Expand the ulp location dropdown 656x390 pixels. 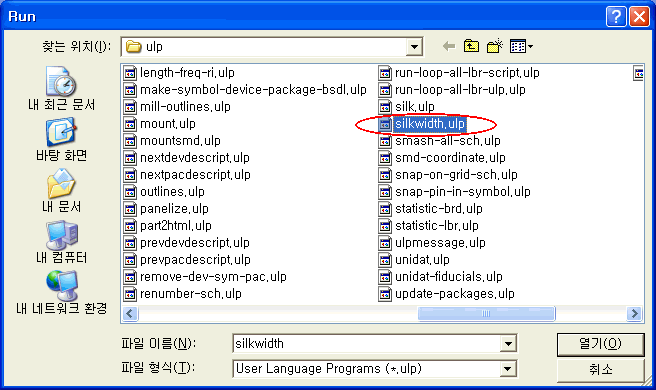coord(414,46)
